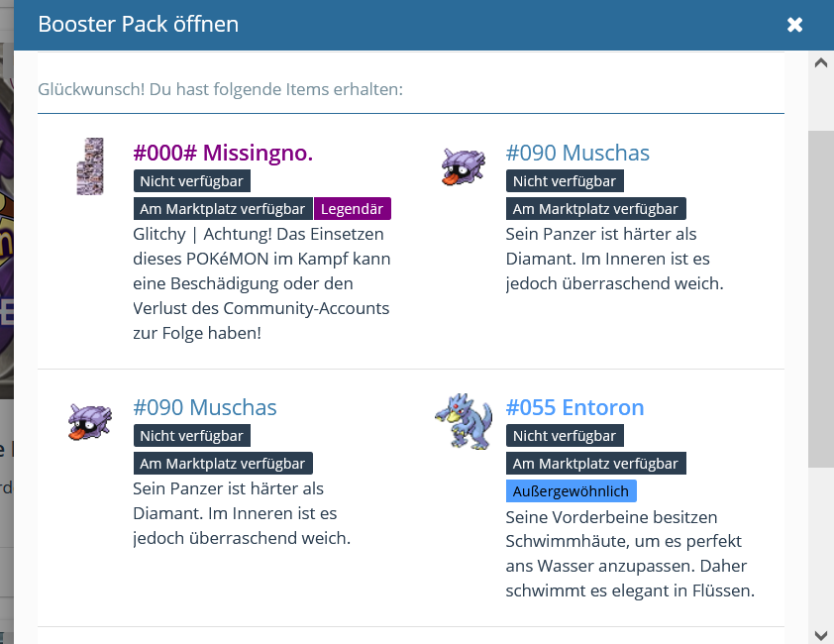This screenshot has height=644, width=834.
Task: Click the purple Legendär rarity badge
Action: pos(353,209)
